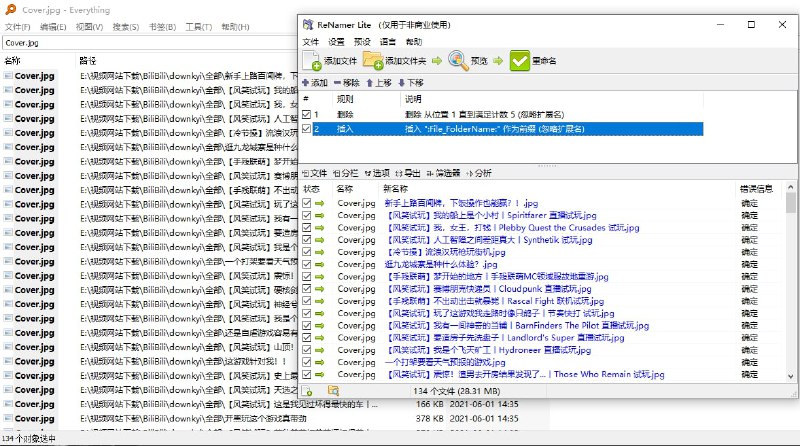Open the 工具(T) tools menu in Everything

tap(198, 27)
